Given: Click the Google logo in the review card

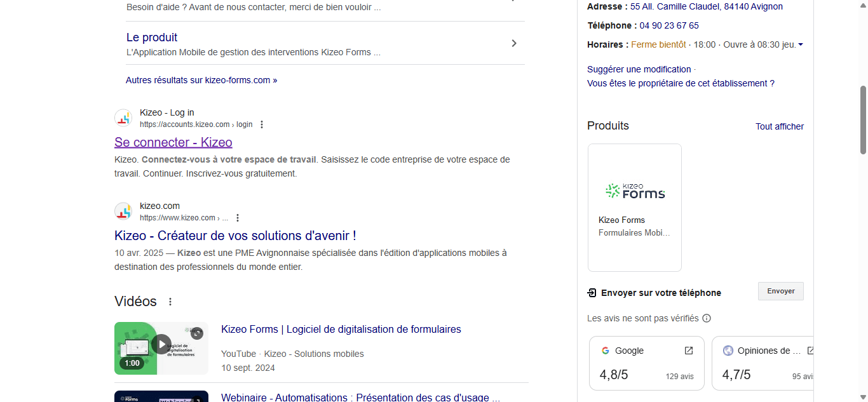Looking at the screenshot, I should 606,351.
